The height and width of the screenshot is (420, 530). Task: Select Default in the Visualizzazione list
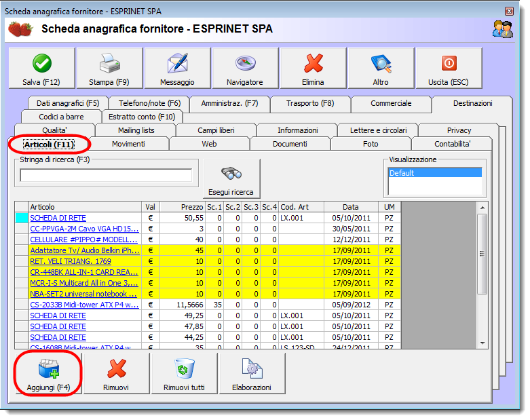click(x=434, y=173)
